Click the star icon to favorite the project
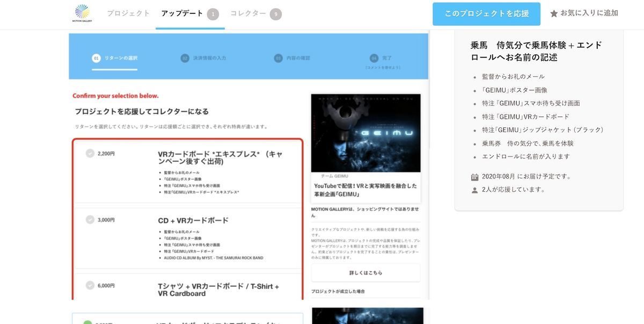 [554, 13]
